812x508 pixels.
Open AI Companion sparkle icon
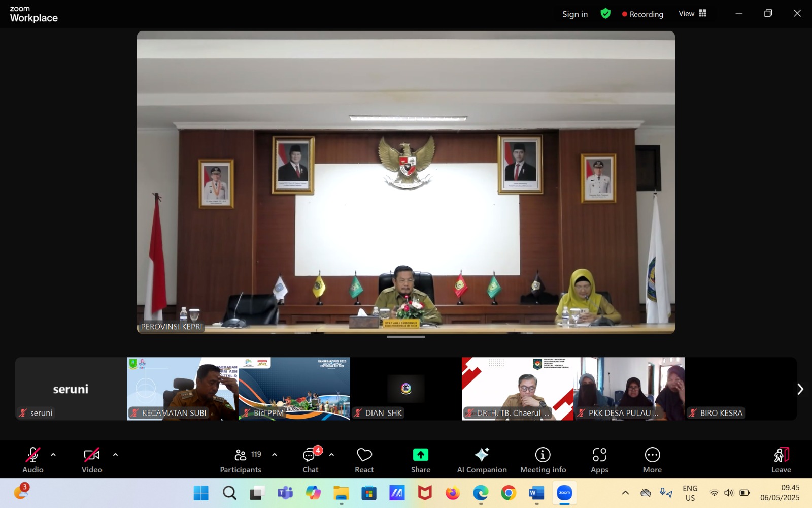tap(482, 455)
